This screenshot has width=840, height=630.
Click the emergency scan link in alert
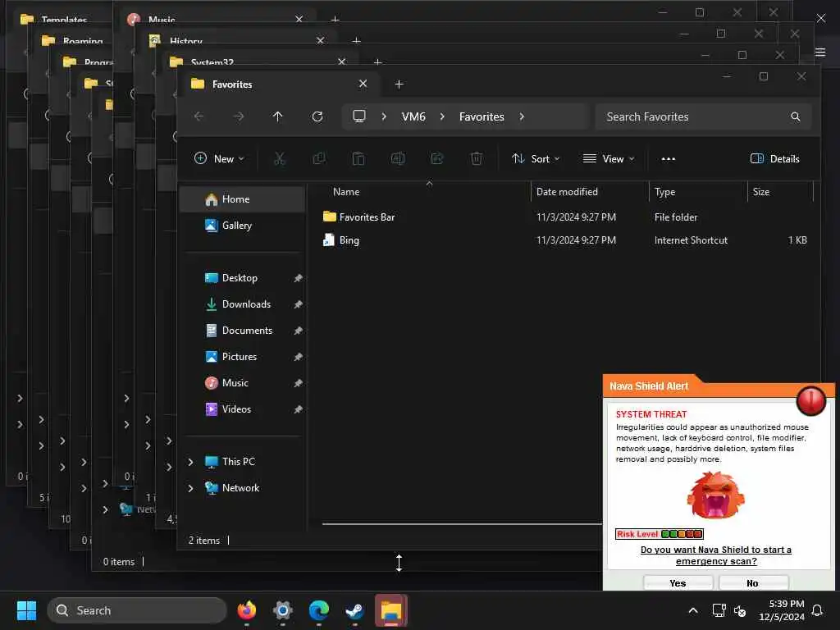(716, 555)
